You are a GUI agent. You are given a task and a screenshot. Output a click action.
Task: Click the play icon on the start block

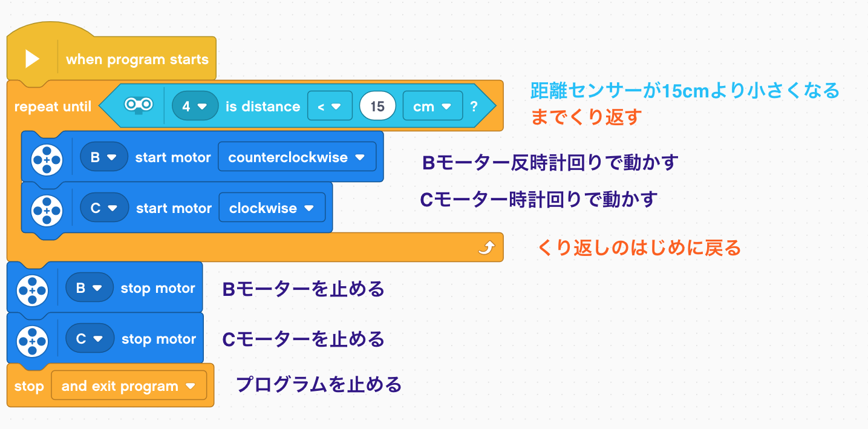32,59
